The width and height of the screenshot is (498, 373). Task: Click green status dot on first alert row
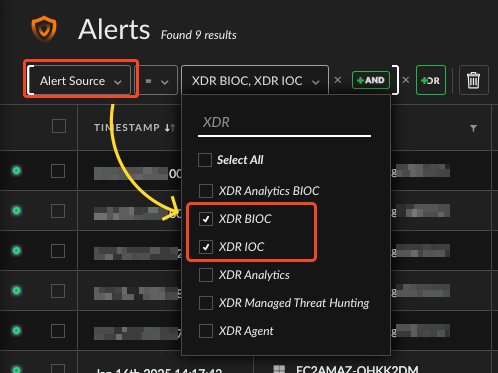pyautogui.click(x=16, y=171)
